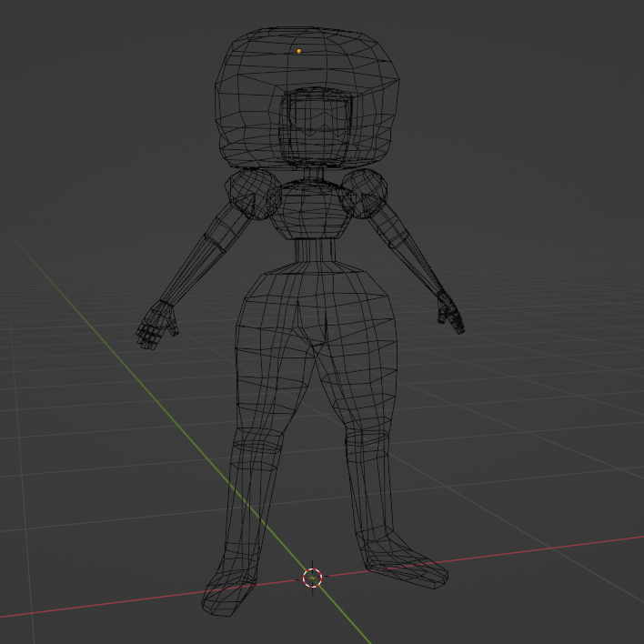
Task: Click the orange object origin dot
Action: coord(298,51)
